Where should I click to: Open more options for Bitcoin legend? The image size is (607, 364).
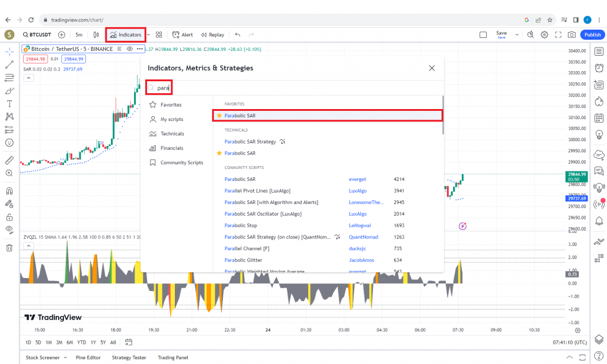(x=140, y=49)
